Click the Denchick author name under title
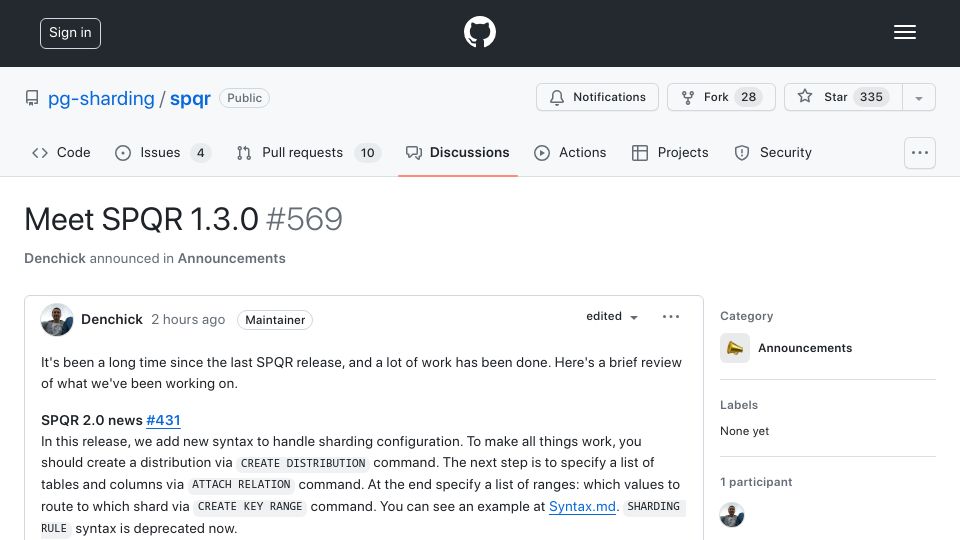 click(x=55, y=258)
